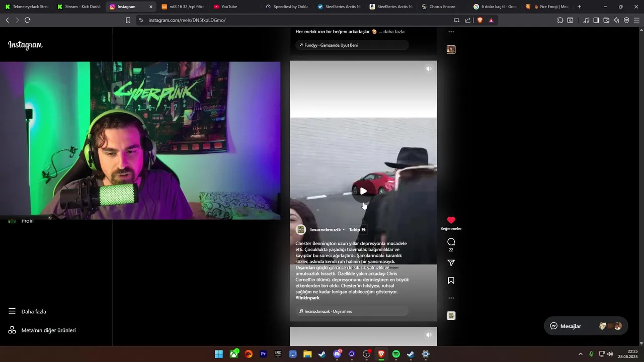
Task: Open Brave Shields lion icon
Action: pos(480,20)
